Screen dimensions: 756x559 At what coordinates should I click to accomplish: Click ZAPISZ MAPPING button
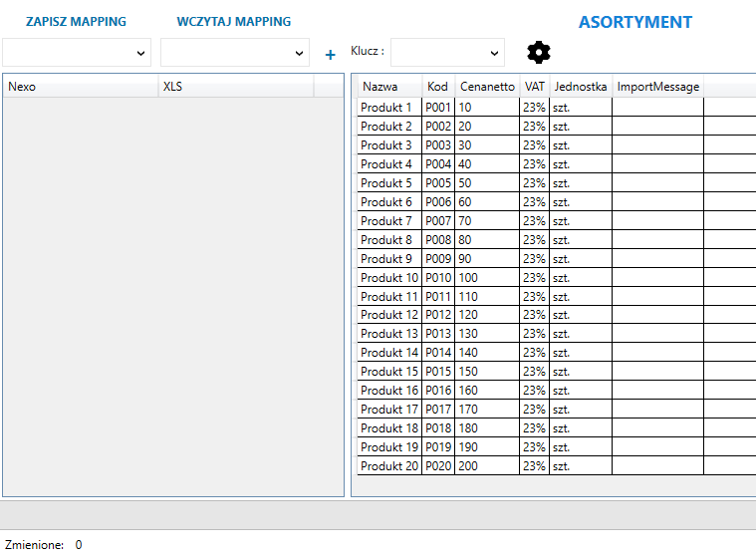coord(76,21)
